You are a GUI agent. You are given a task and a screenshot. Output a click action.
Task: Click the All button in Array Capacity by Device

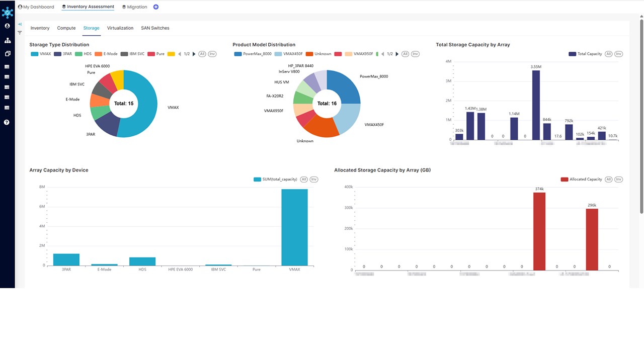(x=303, y=179)
